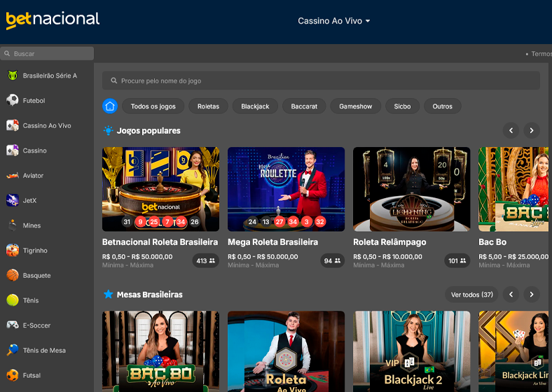The image size is (552, 392).
Task: Click the Termos link at top right
Action: (x=541, y=54)
